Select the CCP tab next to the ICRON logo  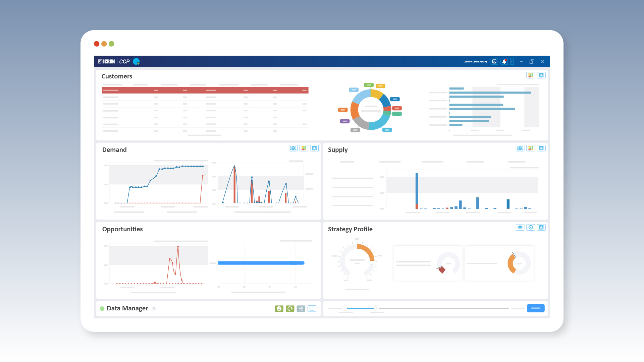(x=124, y=61)
